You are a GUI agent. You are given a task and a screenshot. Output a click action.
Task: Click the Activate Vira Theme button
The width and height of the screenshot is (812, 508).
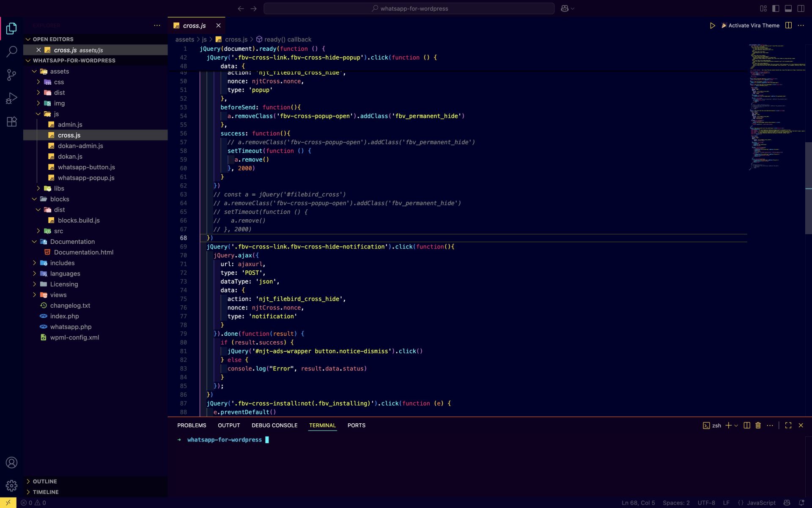point(751,25)
